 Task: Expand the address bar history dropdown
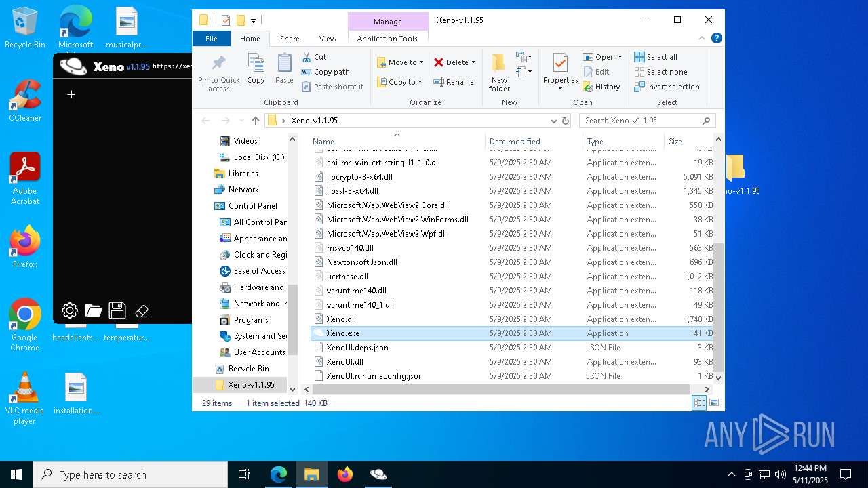pyautogui.click(x=555, y=121)
